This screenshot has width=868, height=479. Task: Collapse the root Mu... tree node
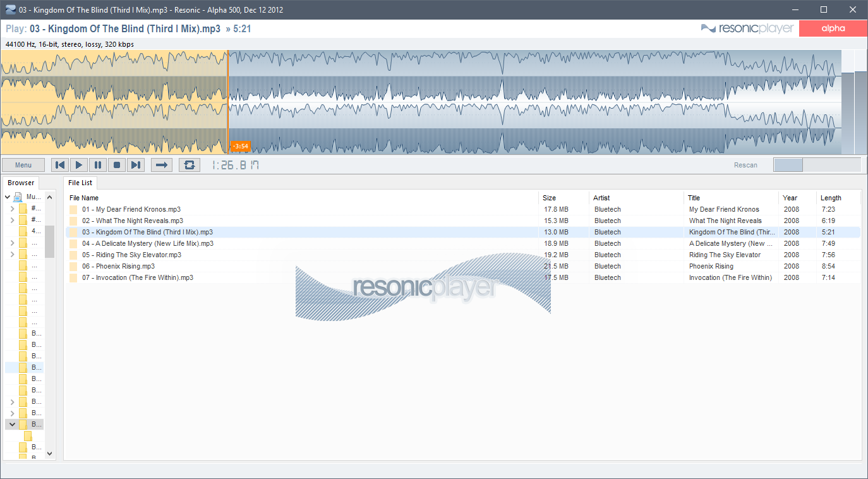tap(8, 197)
